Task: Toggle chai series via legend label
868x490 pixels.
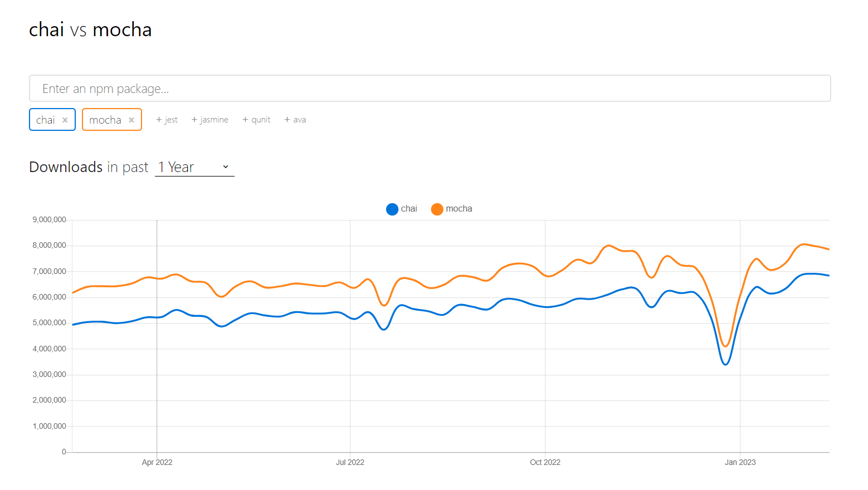Action: coord(409,209)
